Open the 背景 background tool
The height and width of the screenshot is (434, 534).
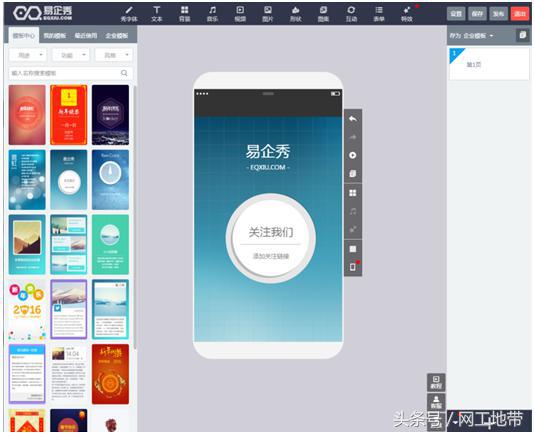point(185,14)
